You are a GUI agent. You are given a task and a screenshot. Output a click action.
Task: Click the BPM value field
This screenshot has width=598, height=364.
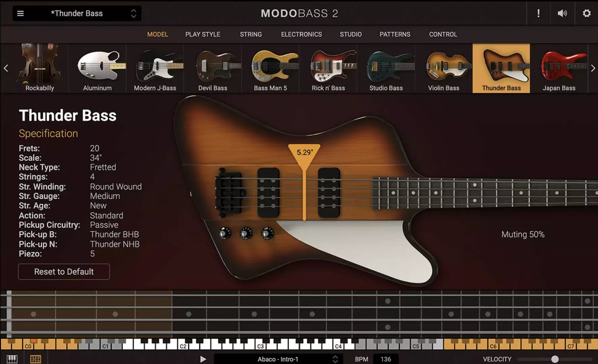pyautogui.click(x=385, y=359)
